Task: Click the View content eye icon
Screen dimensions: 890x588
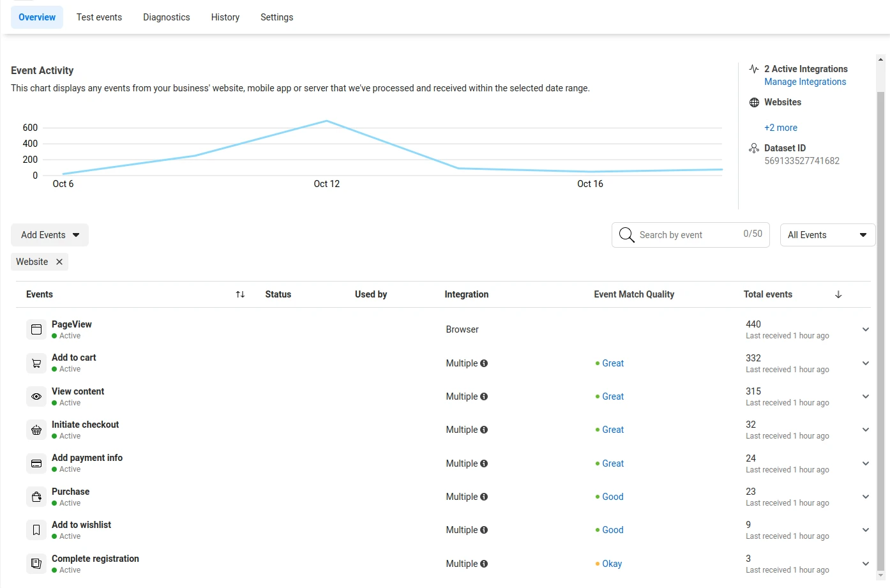Action: (x=36, y=396)
